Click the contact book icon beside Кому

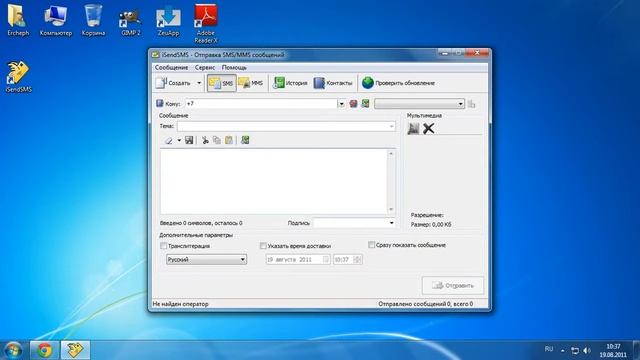pos(160,104)
